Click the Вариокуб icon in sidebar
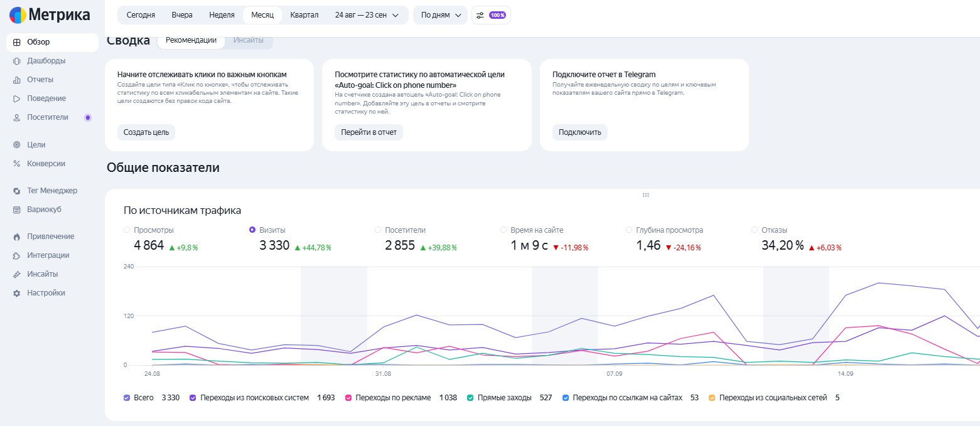 pyautogui.click(x=17, y=210)
